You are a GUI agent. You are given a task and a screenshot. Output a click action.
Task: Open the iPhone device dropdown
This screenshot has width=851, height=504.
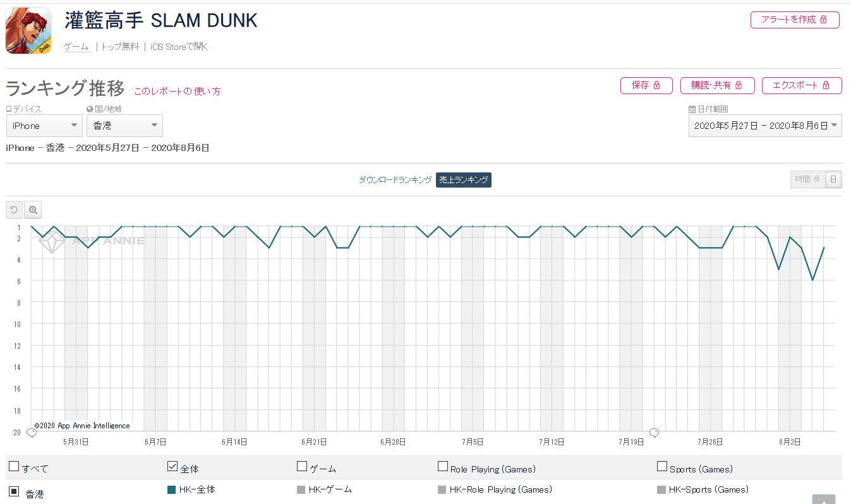tap(44, 126)
